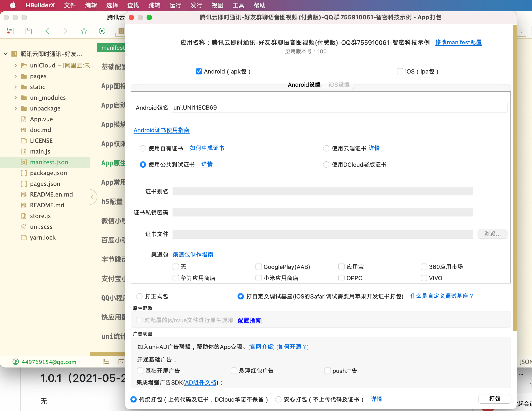
Task: Click the manifest.json settings file icon
Action: pos(24,162)
